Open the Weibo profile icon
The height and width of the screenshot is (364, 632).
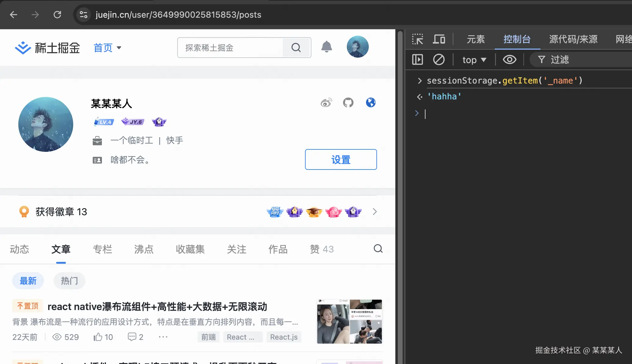(x=326, y=103)
